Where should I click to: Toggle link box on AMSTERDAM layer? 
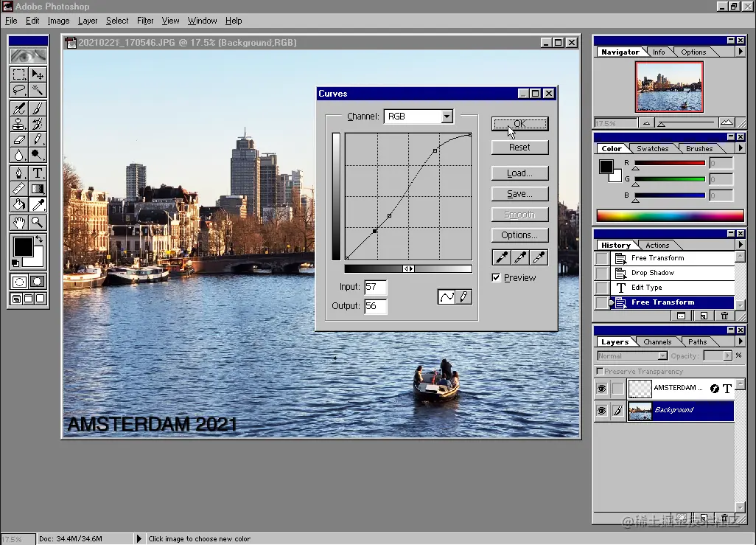tap(617, 389)
